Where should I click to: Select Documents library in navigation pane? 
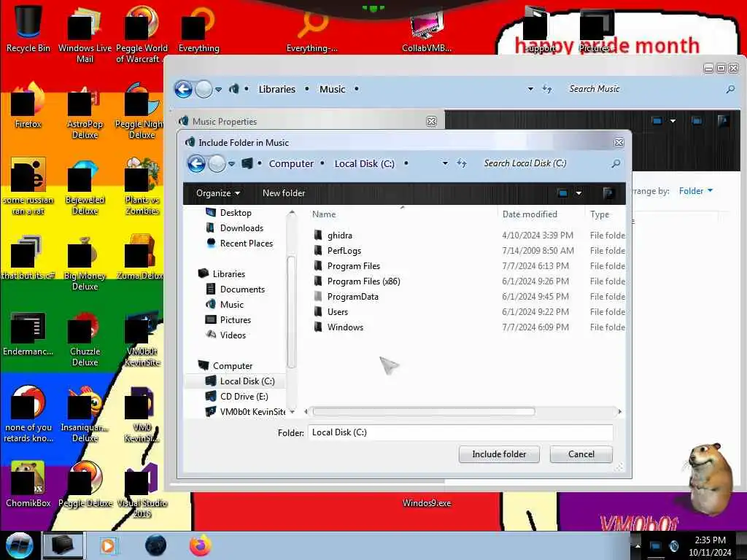pyautogui.click(x=242, y=289)
